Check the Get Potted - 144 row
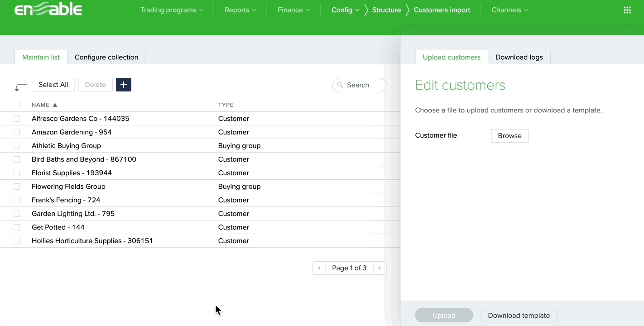Image resolution: width=644 pixels, height=326 pixels. click(x=17, y=227)
